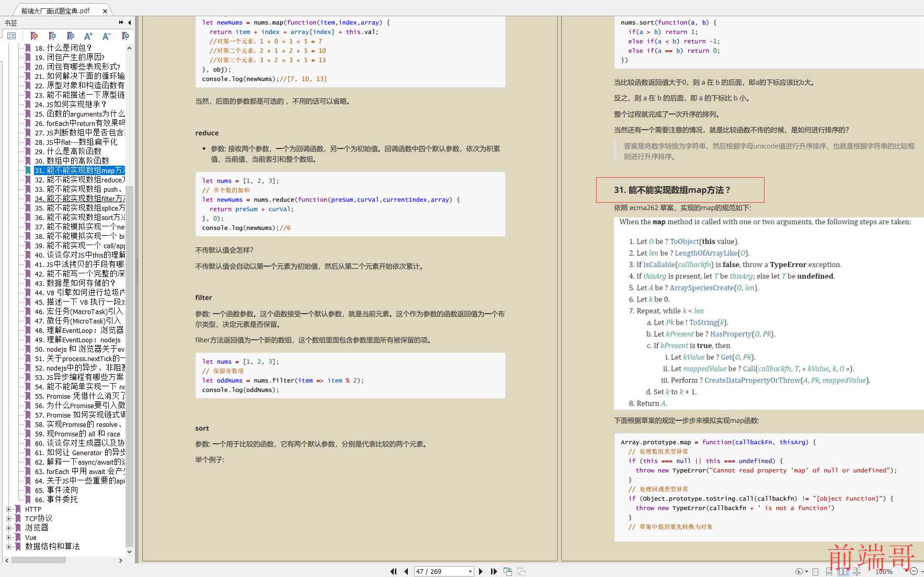Select highlighted bookmark 31. 能不能实现数组map方法

coord(79,170)
